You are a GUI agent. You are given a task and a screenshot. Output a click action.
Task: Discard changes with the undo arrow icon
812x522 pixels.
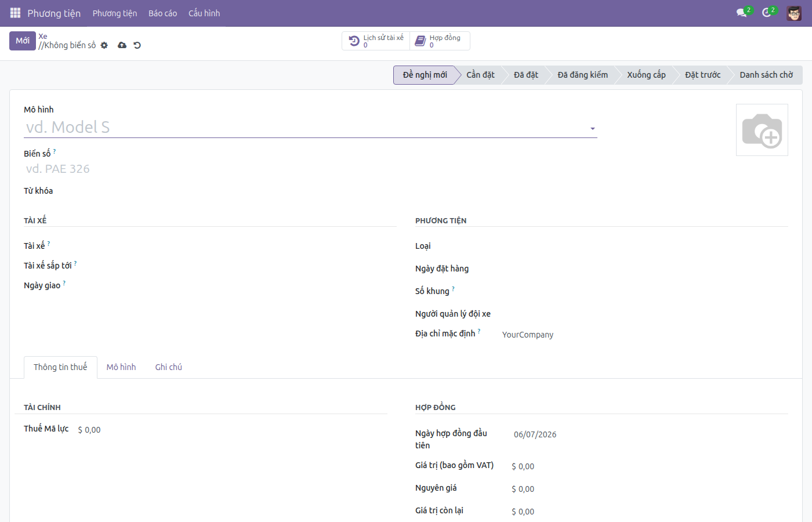coord(137,45)
